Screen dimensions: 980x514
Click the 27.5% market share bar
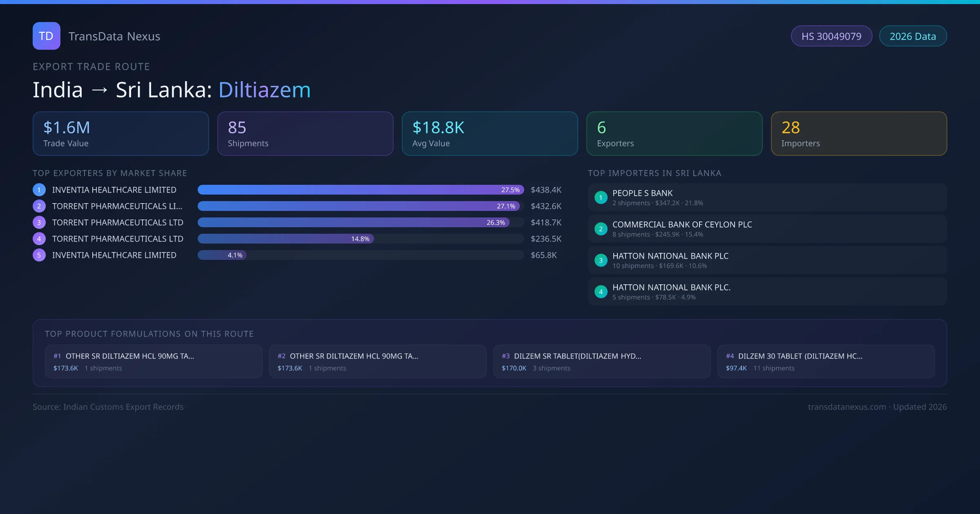click(360, 190)
